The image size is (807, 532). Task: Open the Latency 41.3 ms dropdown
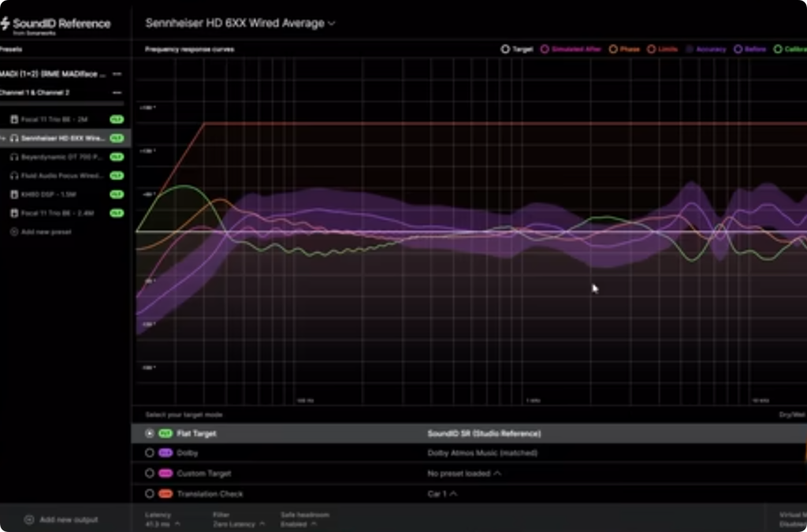tap(163, 524)
